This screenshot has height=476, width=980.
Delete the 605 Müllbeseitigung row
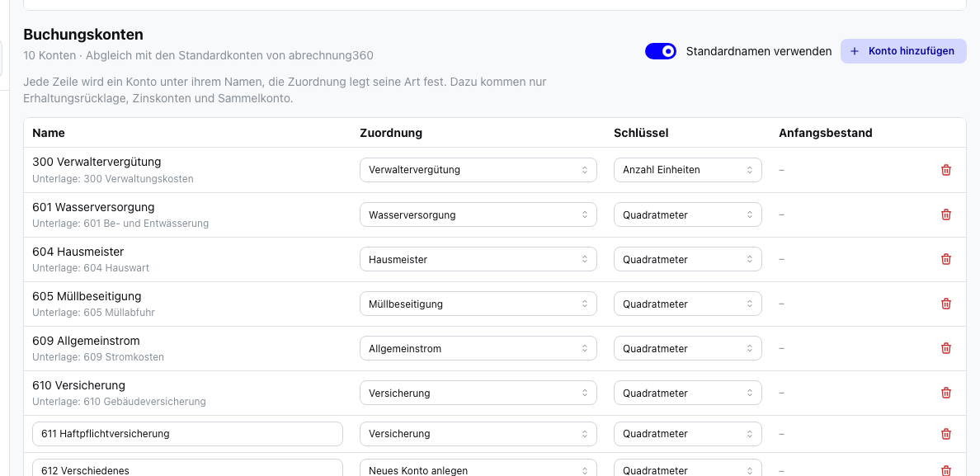pyautogui.click(x=946, y=304)
